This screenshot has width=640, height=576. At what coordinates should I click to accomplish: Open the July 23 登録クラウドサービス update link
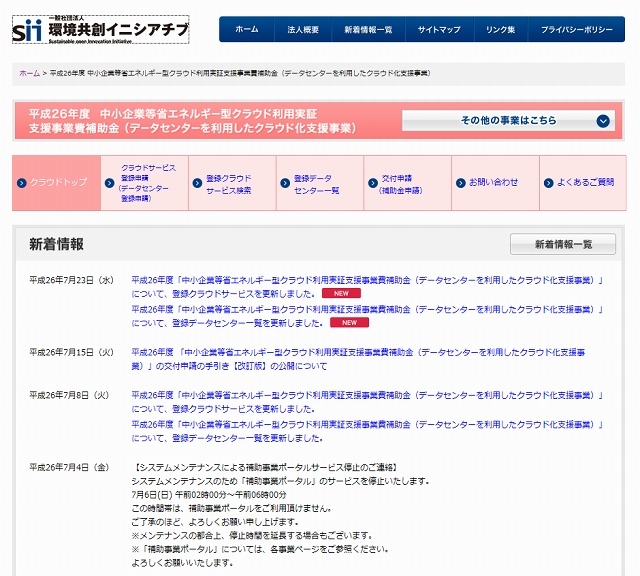point(367,287)
